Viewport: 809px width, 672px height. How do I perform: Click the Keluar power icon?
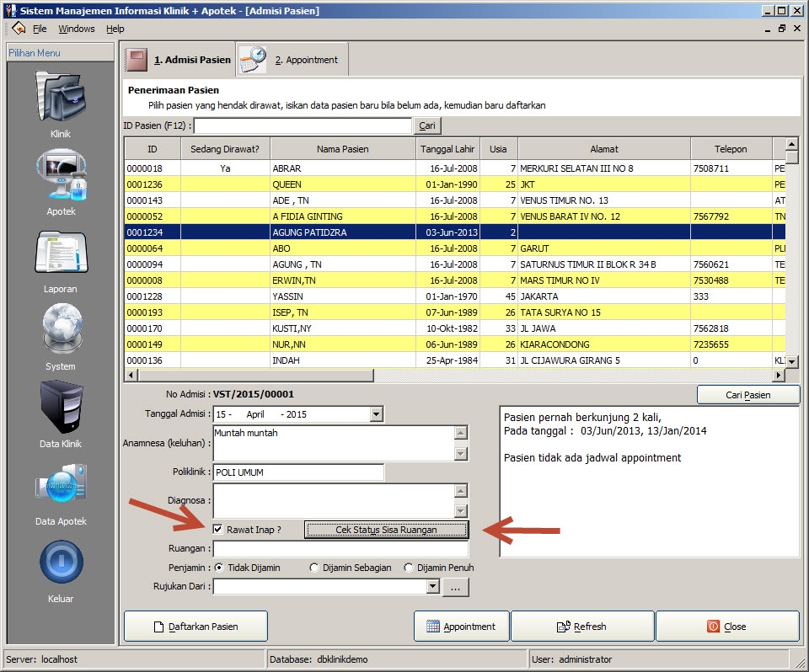(62, 562)
